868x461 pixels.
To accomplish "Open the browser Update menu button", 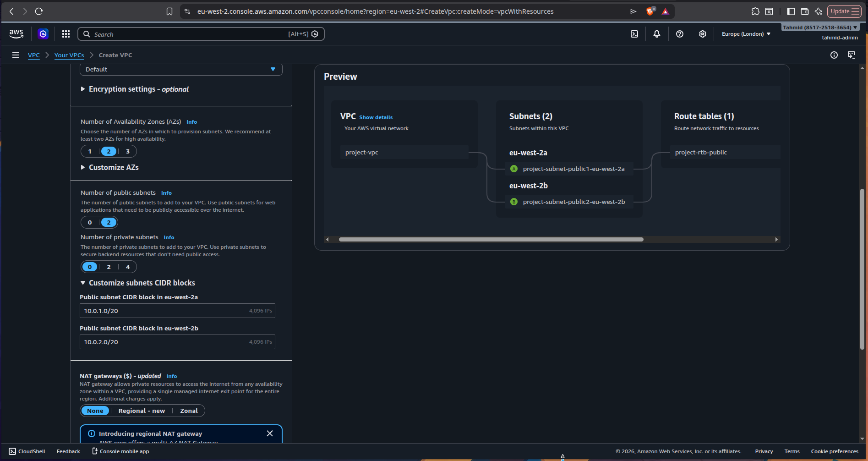I will (844, 11).
